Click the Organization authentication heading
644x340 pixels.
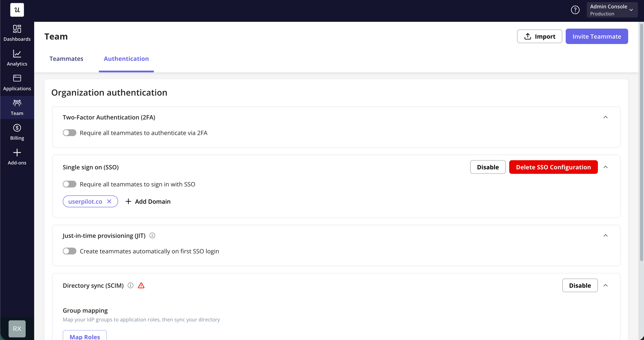pyautogui.click(x=109, y=92)
